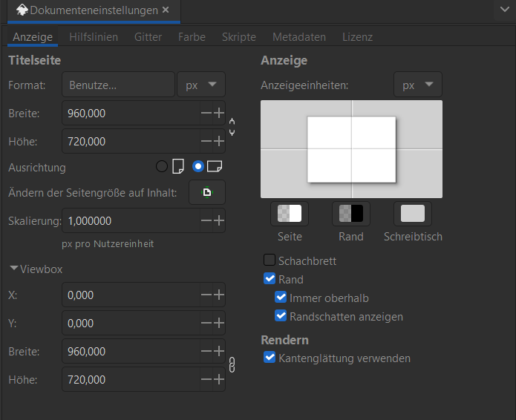Collapse the Viewbox section
Image resolution: width=516 pixels, height=420 pixels.
point(14,269)
